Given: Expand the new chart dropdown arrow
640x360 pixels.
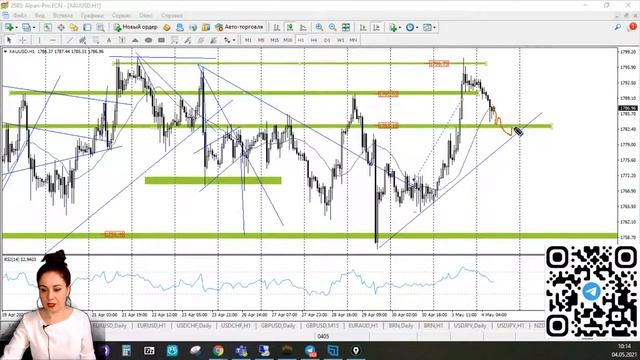Looking at the screenshot, I should [x=16, y=27].
